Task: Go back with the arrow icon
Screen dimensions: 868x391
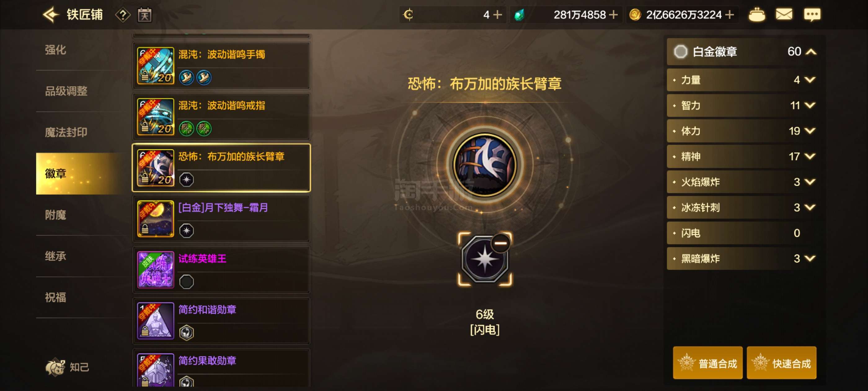Action: point(51,15)
